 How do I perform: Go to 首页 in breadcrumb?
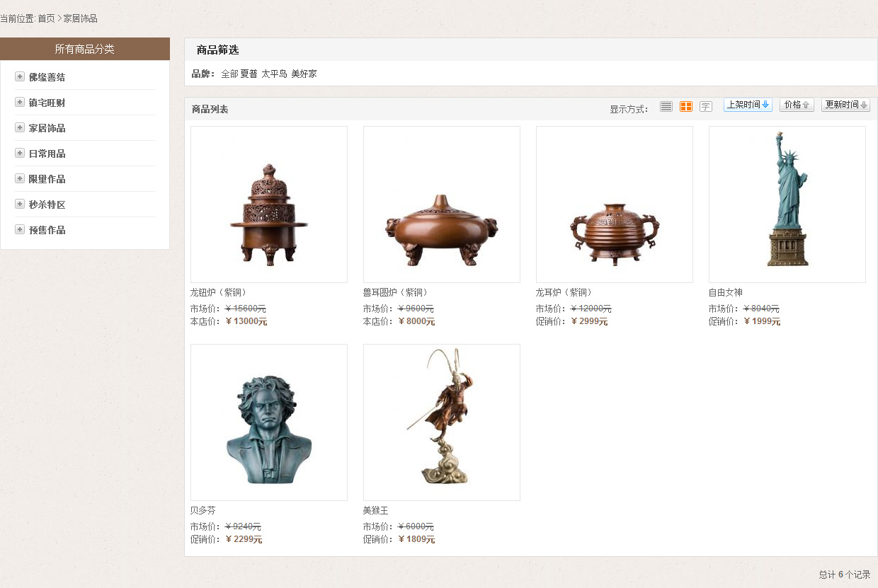pos(46,18)
